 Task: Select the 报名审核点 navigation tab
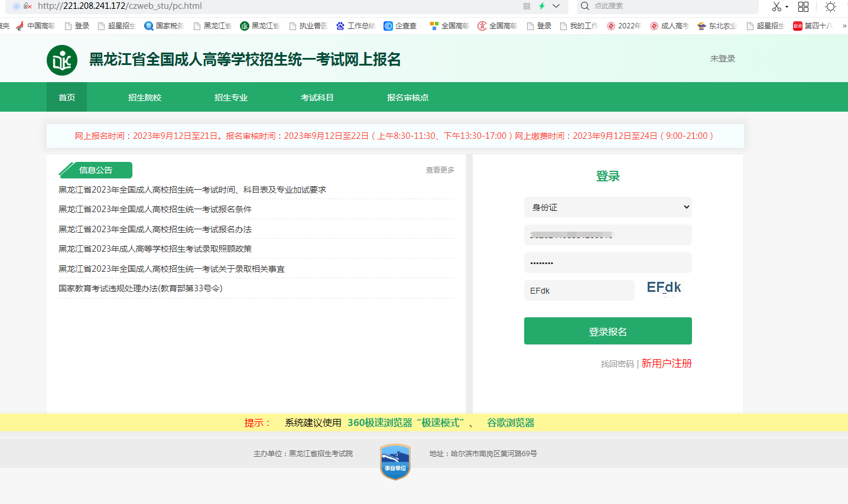pos(408,97)
